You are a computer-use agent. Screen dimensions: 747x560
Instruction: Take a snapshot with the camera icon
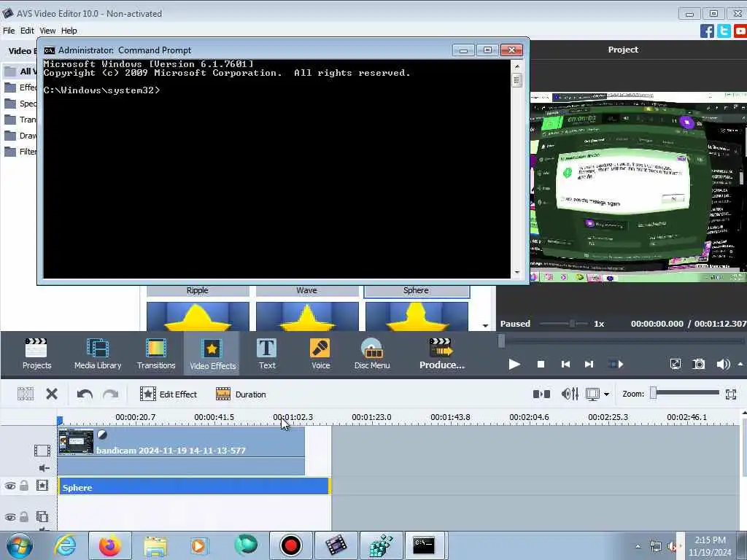(x=698, y=365)
